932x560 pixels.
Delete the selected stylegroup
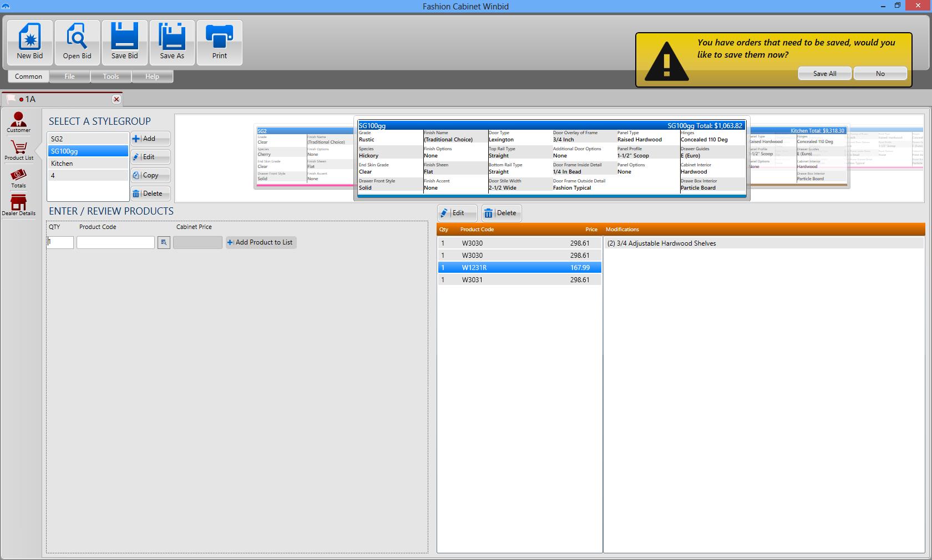(150, 194)
